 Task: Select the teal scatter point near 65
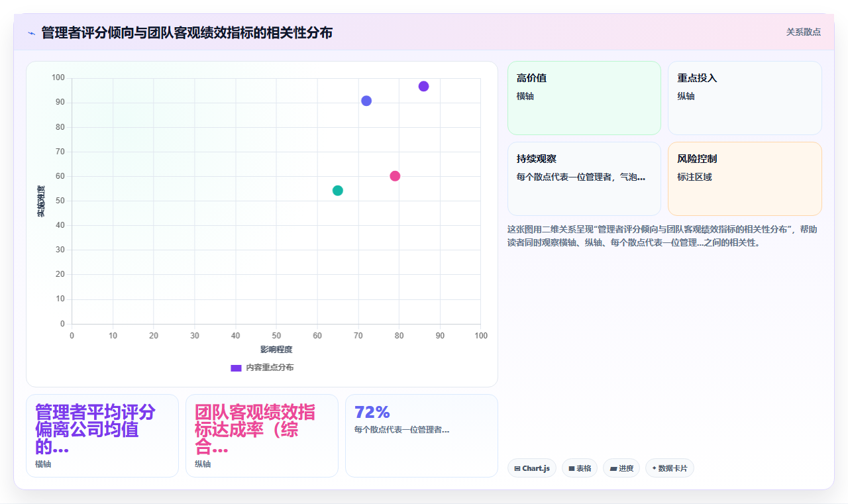pyautogui.click(x=338, y=191)
